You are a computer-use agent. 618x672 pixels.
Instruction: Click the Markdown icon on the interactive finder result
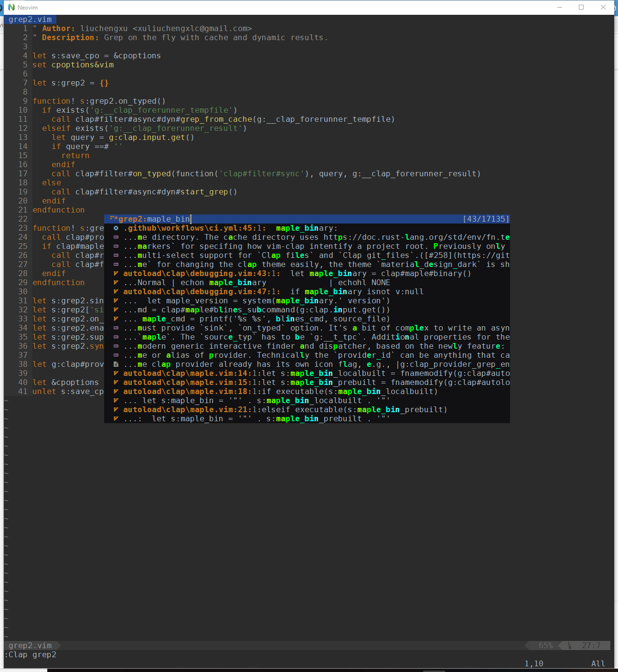pyautogui.click(x=115, y=346)
